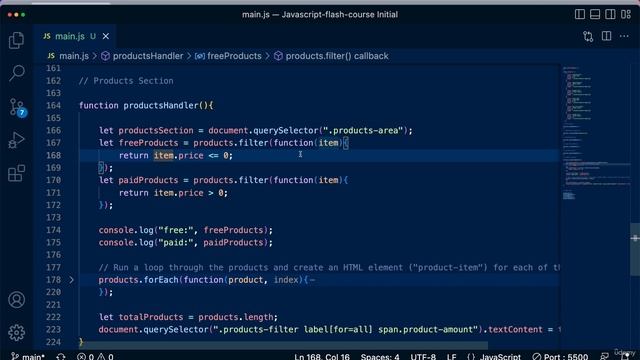
Task: Toggle primary side bar layout icon
Action: coord(580,14)
